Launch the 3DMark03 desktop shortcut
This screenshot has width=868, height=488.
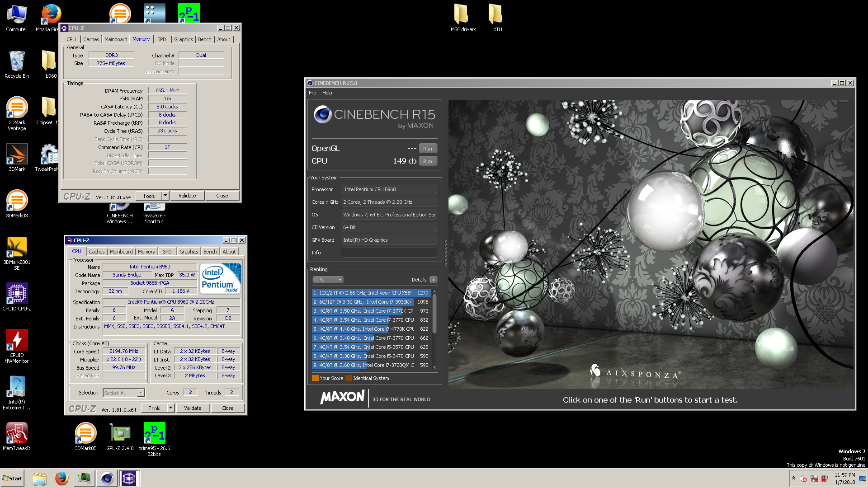coord(17,204)
